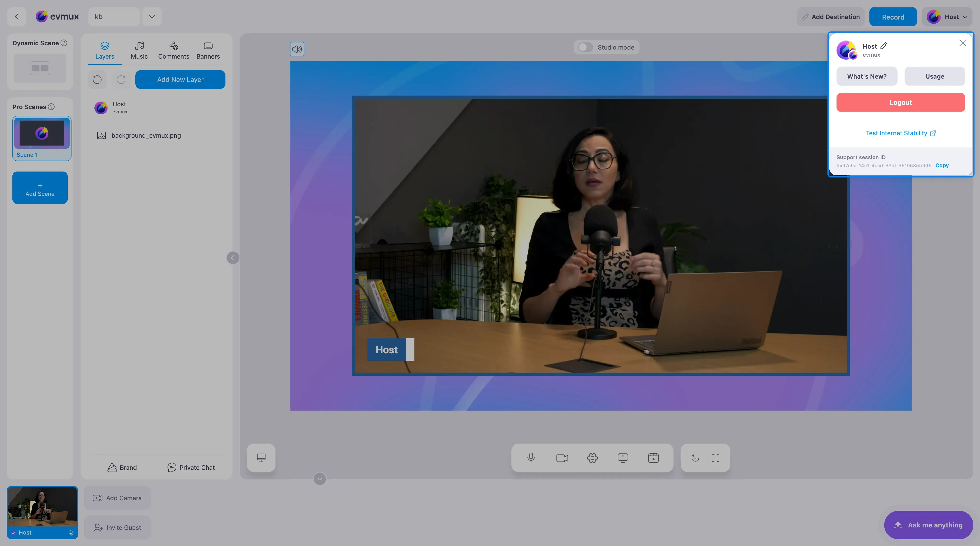Click the monitor display icon button
The width and height of the screenshot is (980, 546).
tap(261, 458)
